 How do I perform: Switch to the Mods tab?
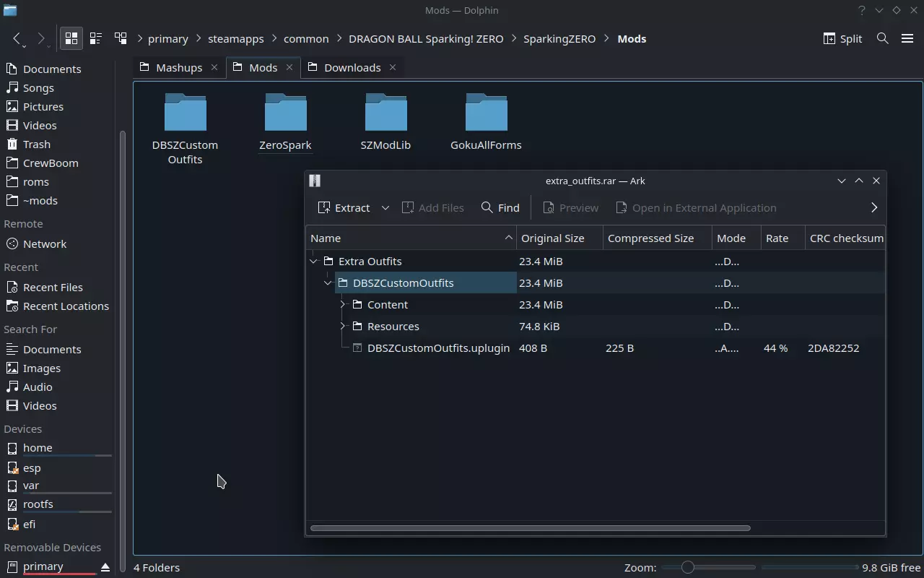(263, 67)
